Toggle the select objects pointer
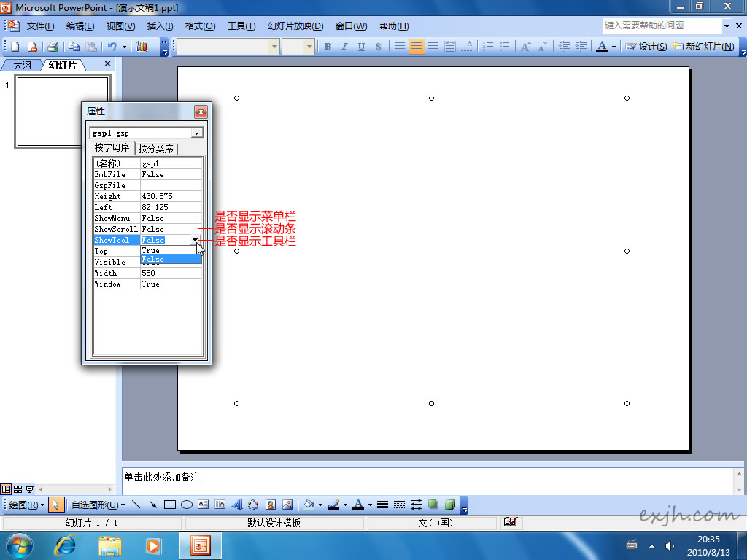Viewport: 747px width, 560px height. [57, 505]
